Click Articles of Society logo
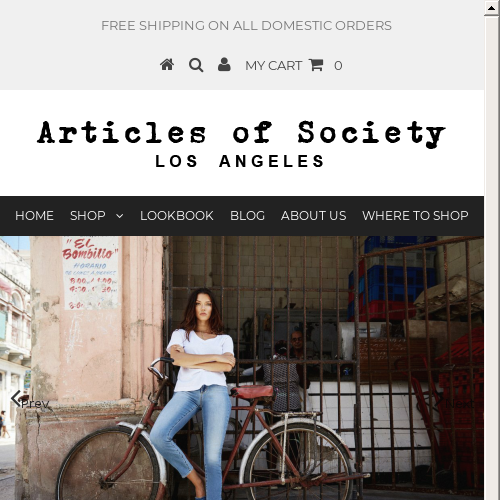 (x=242, y=144)
